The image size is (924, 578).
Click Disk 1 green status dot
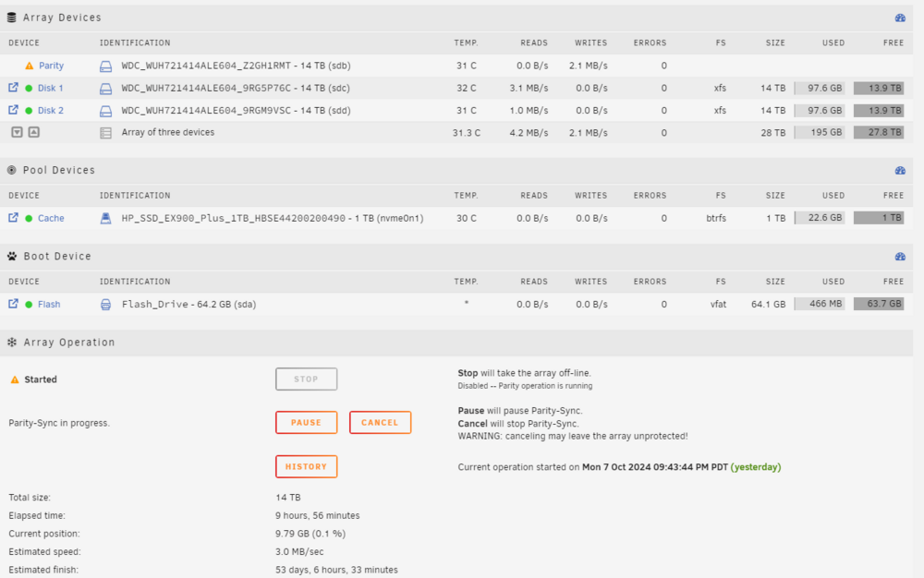tap(29, 89)
